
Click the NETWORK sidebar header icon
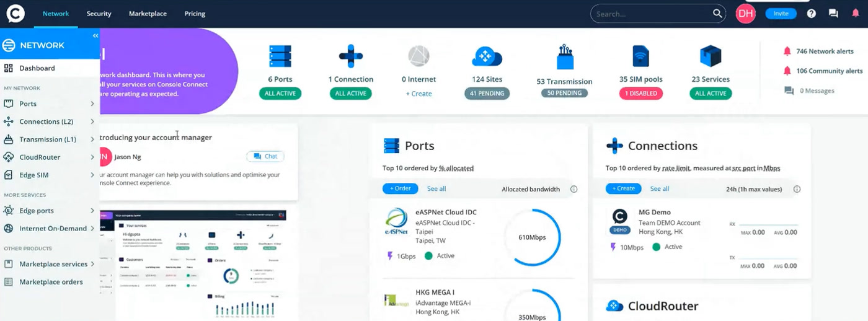tap(9, 45)
